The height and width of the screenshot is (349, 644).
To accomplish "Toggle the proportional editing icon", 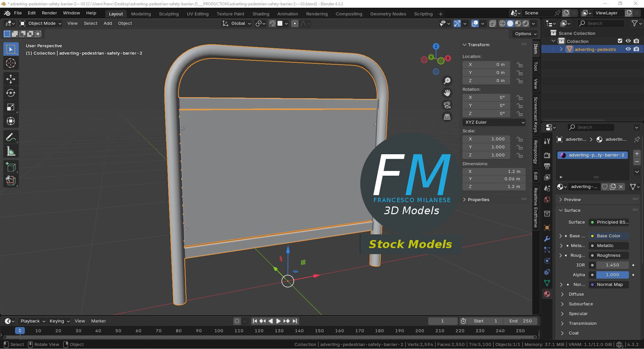I will click(295, 23).
